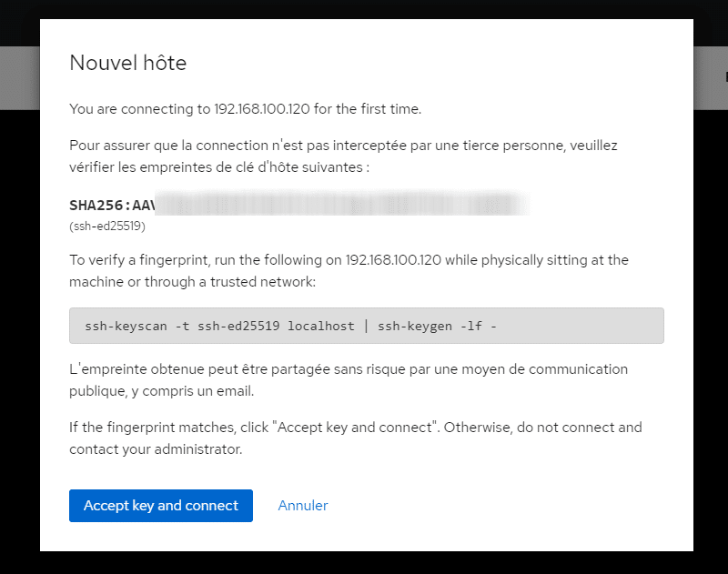This screenshot has width=728, height=574.
Task: Click the 192.168.100.120 address in verify instructions
Action: coord(393,260)
